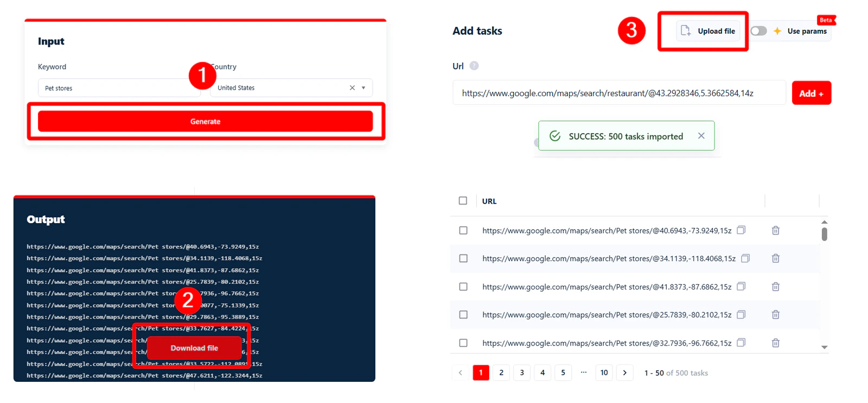Check the row for @25.7839,-80.2102 URL
This screenshot has width=868, height=403.
point(463,314)
